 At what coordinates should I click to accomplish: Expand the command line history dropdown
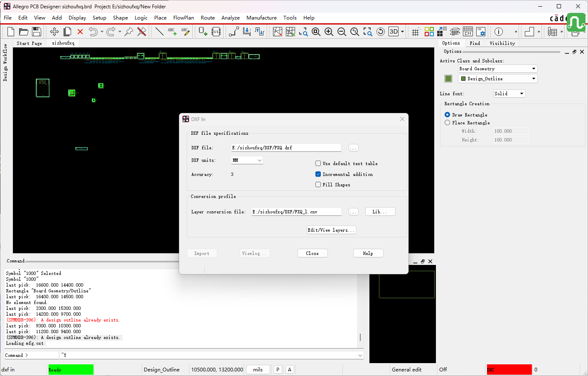(x=360, y=355)
